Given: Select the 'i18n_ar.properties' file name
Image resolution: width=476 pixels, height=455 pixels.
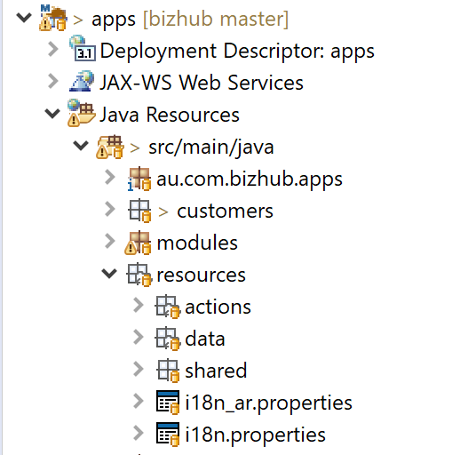Looking at the screenshot, I should point(269,403).
